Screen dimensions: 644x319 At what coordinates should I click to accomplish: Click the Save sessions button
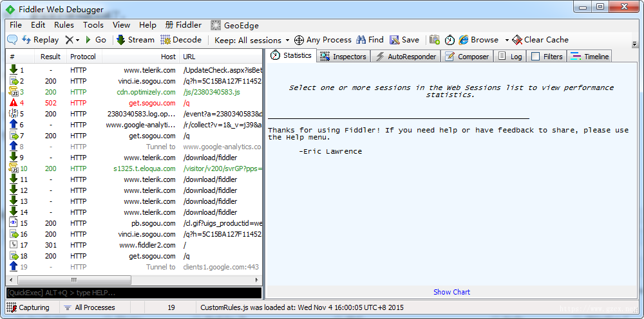tap(404, 40)
